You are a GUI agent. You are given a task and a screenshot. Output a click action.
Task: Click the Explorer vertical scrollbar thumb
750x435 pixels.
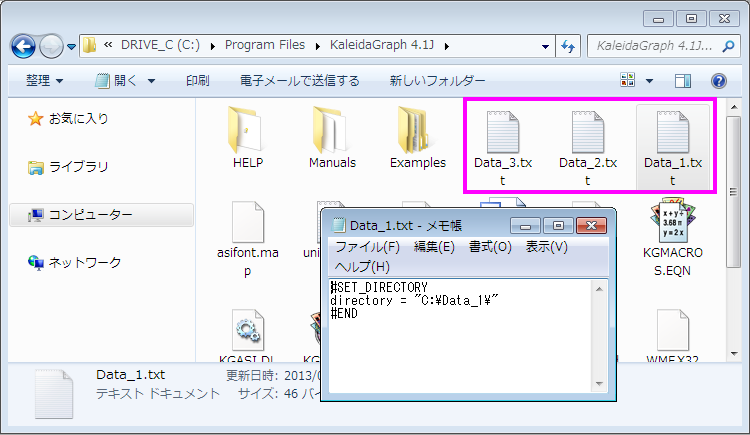point(734,191)
